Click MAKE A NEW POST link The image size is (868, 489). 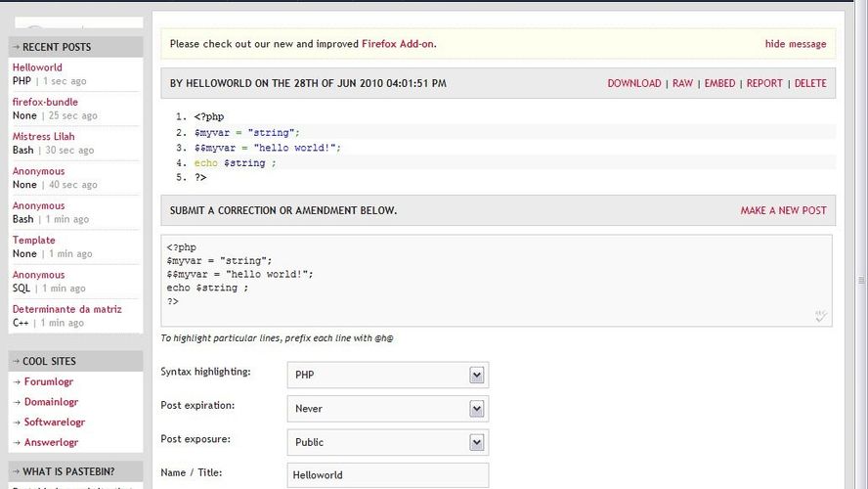pyautogui.click(x=783, y=210)
